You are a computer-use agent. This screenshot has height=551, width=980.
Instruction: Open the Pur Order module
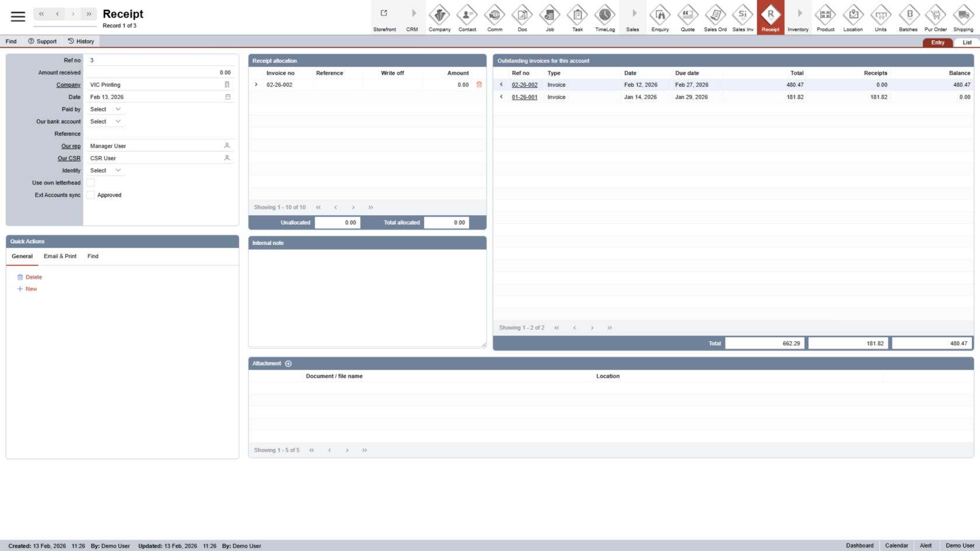pyautogui.click(x=936, y=17)
